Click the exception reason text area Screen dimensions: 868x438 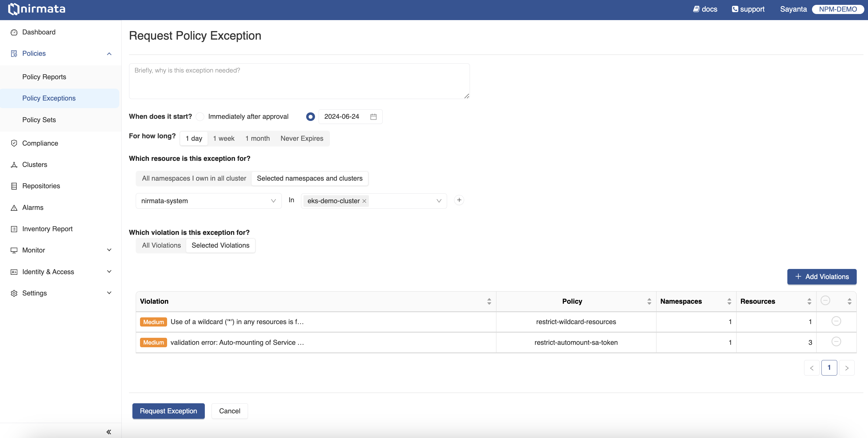click(299, 81)
